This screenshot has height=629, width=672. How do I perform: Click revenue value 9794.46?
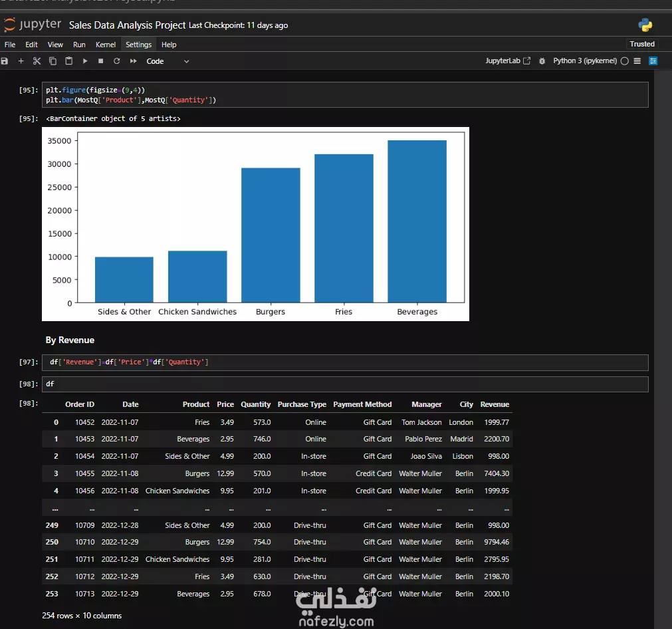[497, 542]
